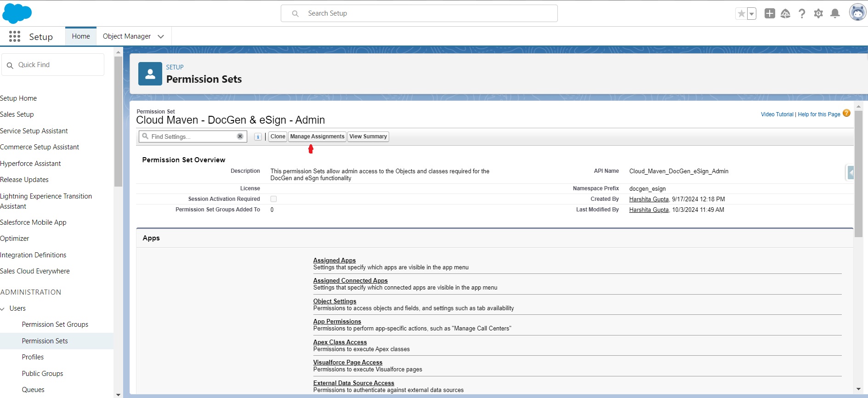The width and height of the screenshot is (868, 398).
Task: Open Setup Home in sidebar
Action: tap(18, 98)
